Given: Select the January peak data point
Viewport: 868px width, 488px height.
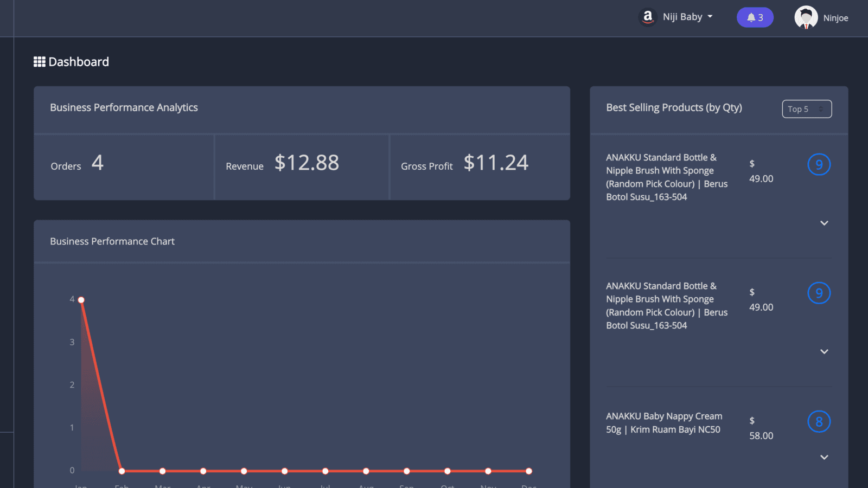Looking at the screenshot, I should coord(81,300).
